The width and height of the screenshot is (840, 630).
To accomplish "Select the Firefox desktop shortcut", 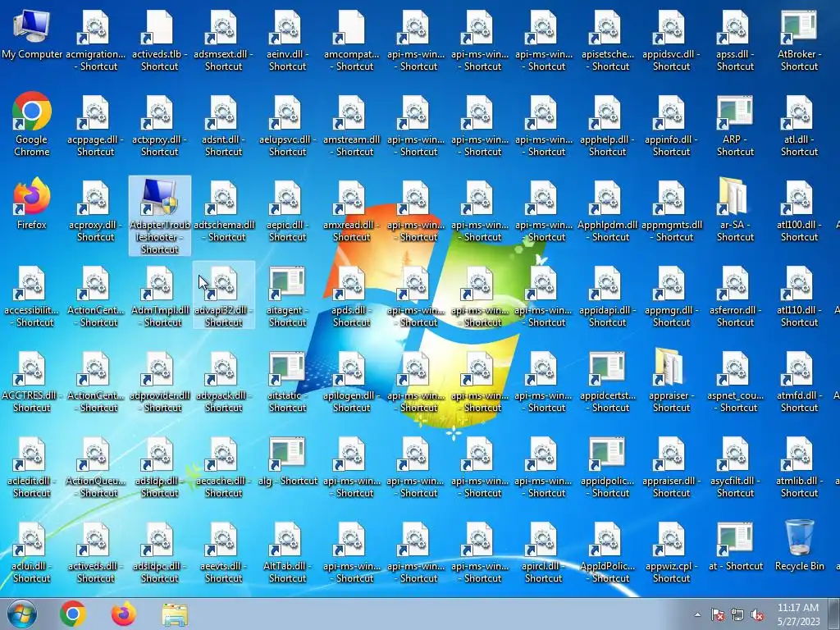I will 32,204.
